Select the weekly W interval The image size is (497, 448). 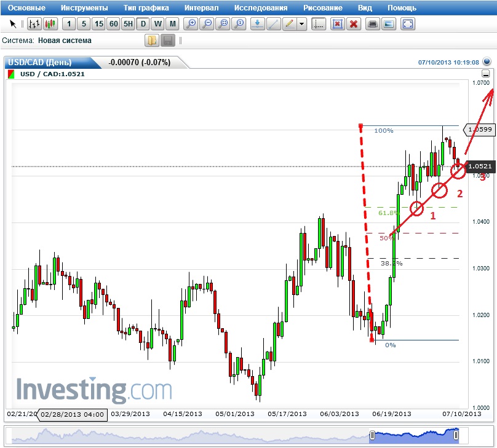point(158,24)
